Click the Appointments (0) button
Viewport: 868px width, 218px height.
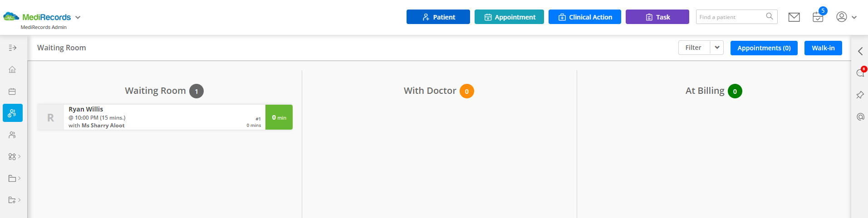pyautogui.click(x=764, y=48)
